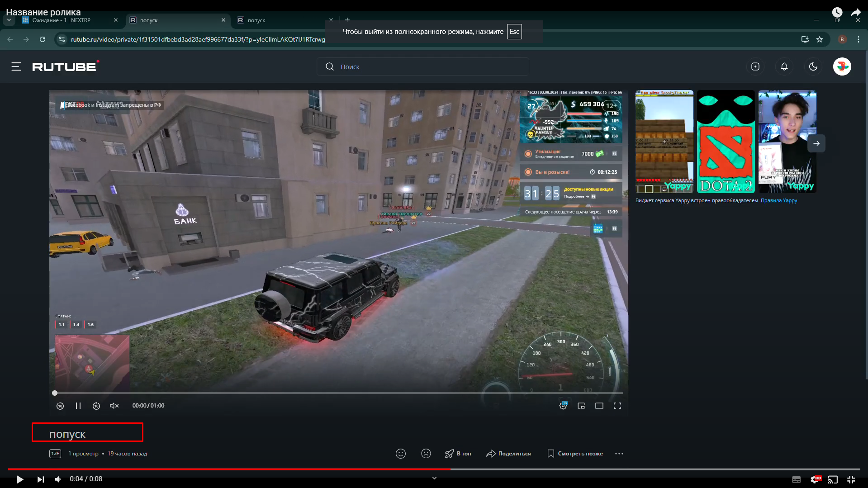
Task: Open the three-dots more options under the video
Action: pos(619,454)
